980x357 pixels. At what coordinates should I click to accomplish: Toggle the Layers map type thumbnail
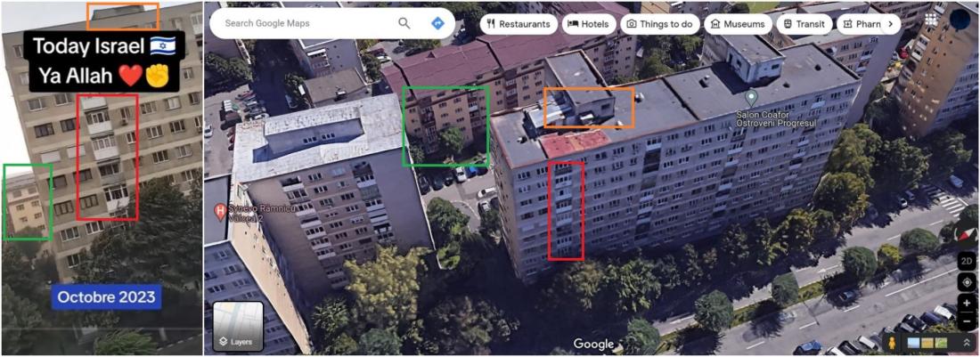click(x=238, y=327)
